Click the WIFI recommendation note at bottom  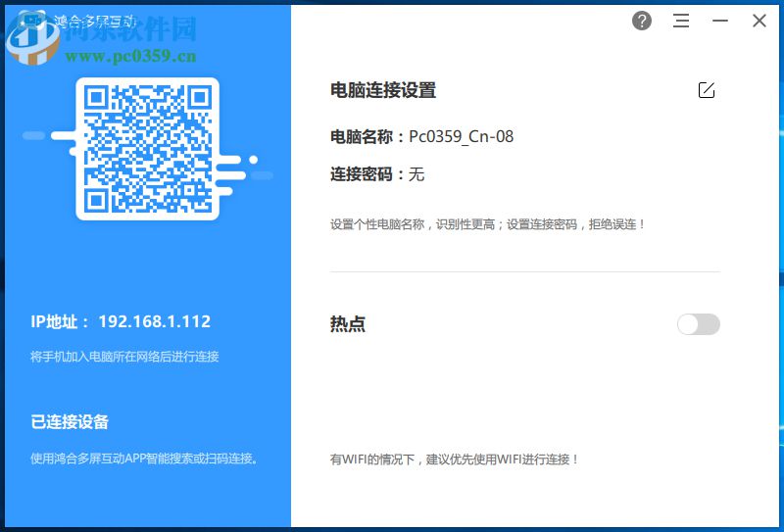(454, 459)
